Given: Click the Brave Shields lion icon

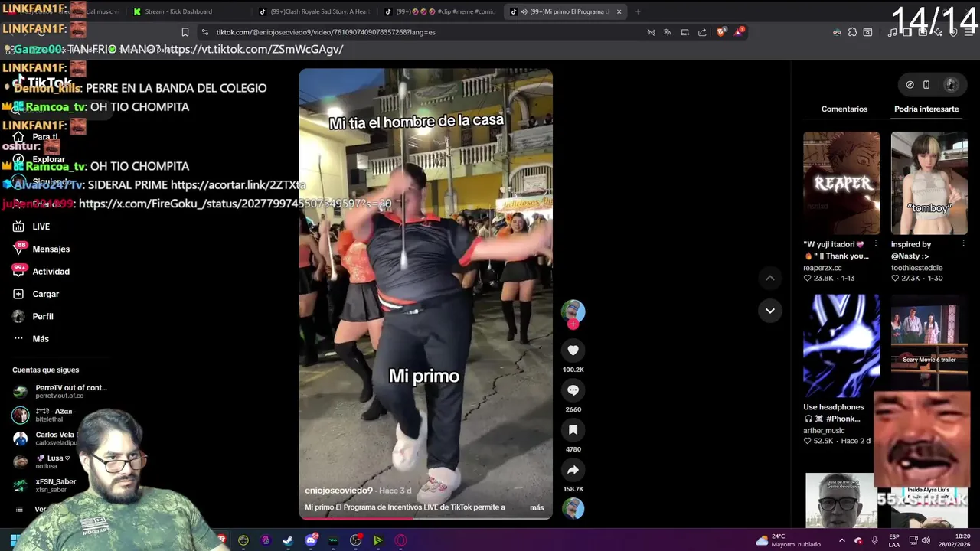Looking at the screenshot, I should pyautogui.click(x=721, y=32).
